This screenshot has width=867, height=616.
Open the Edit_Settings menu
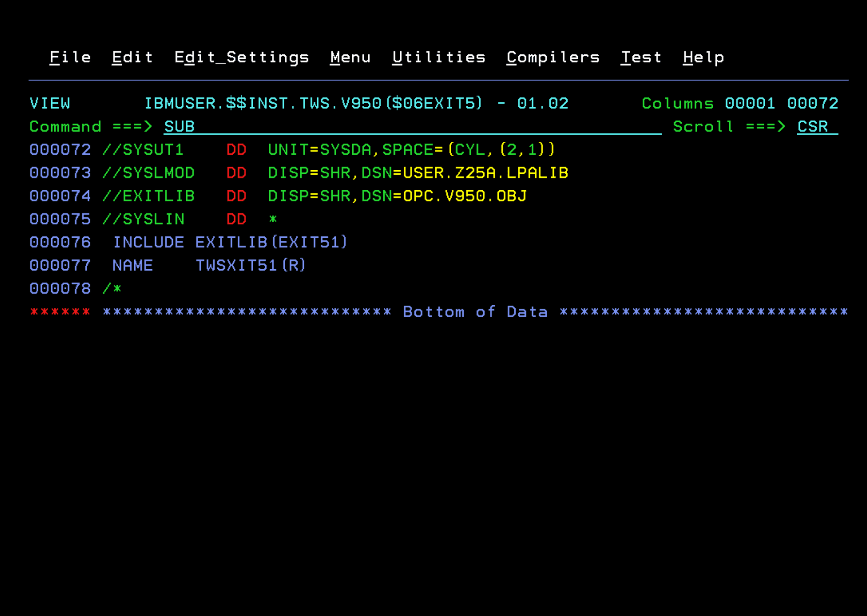point(242,57)
